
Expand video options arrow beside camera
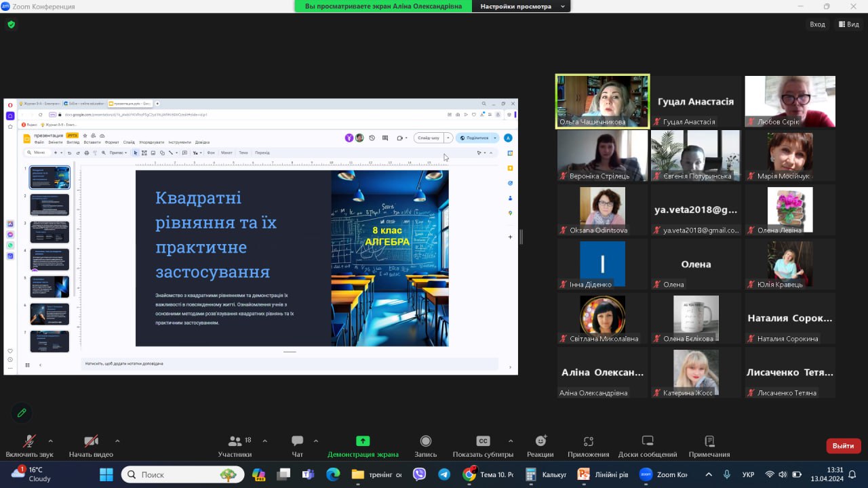coord(117,441)
